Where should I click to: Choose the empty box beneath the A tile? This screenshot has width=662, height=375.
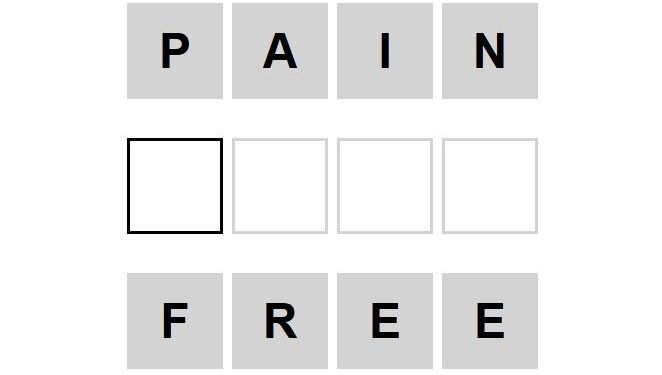[x=280, y=186]
